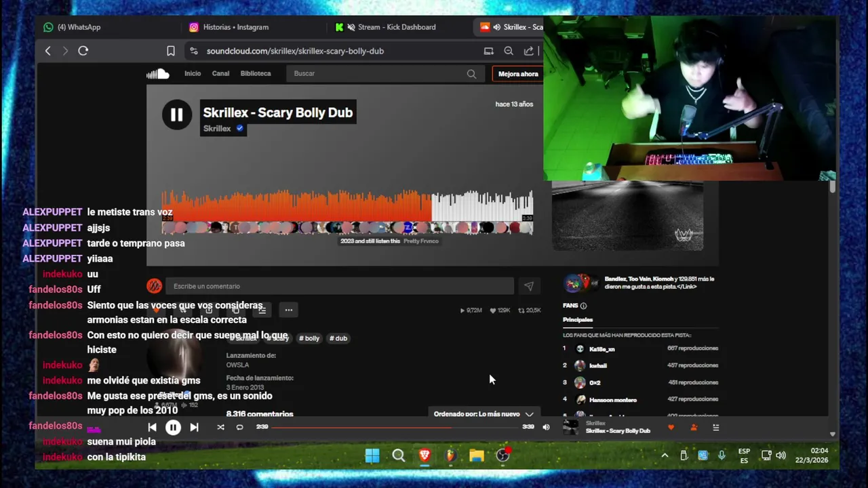Screen dimensions: 868x488
Task: Open site information icon beside the URL
Action: 194,51
